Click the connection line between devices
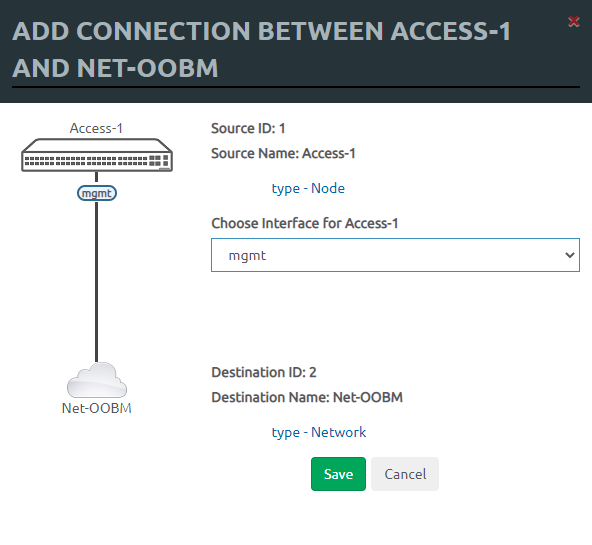The width and height of the screenshot is (592, 545). (97, 282)
